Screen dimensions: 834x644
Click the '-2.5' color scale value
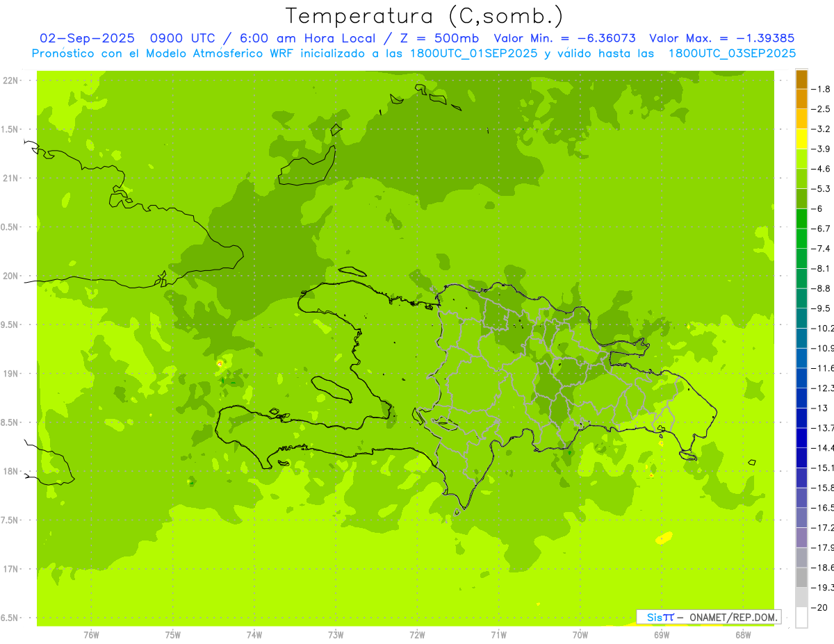pos(821,109)
